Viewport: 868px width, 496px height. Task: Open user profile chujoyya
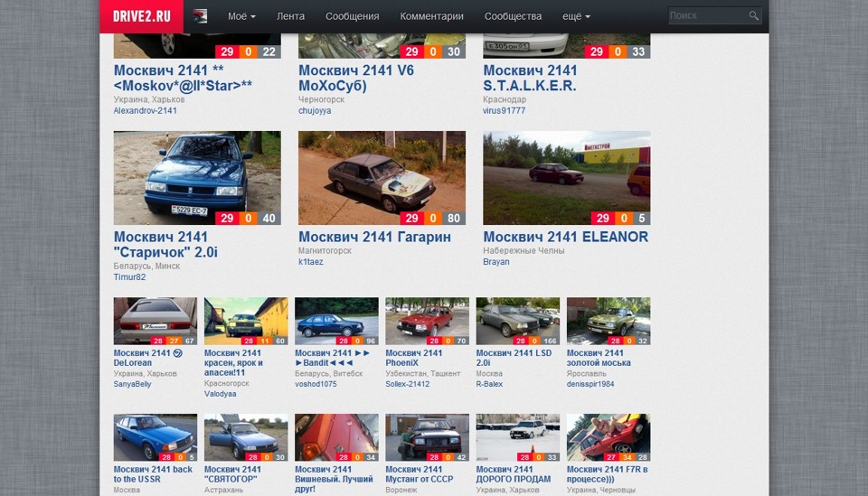tap(315, 110)
